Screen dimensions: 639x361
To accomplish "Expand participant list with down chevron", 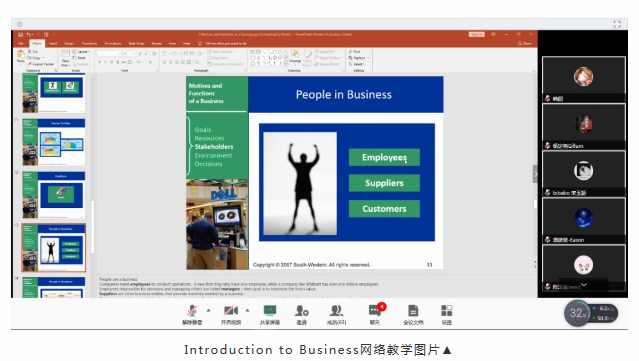I will 584,285.
